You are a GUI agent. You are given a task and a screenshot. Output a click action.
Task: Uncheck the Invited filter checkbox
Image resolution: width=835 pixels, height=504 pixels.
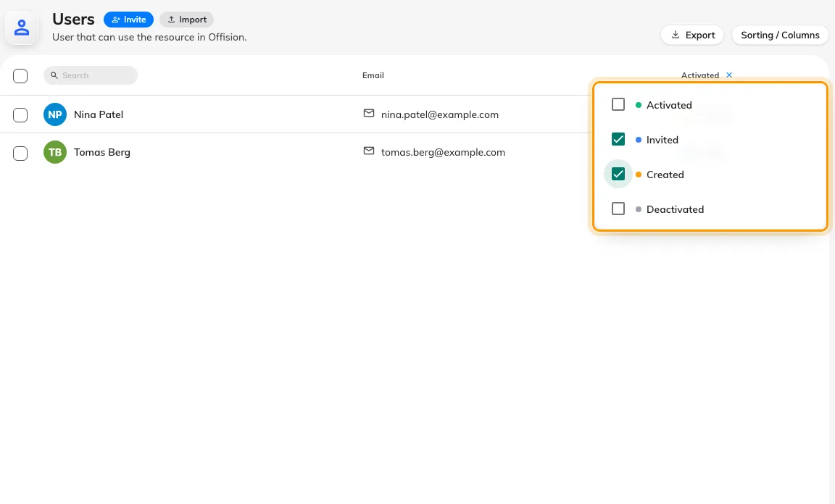tap(618, 140)
